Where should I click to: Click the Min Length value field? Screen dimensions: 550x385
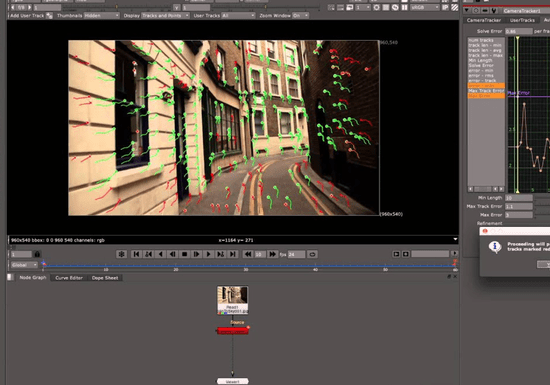pos(518,198)
